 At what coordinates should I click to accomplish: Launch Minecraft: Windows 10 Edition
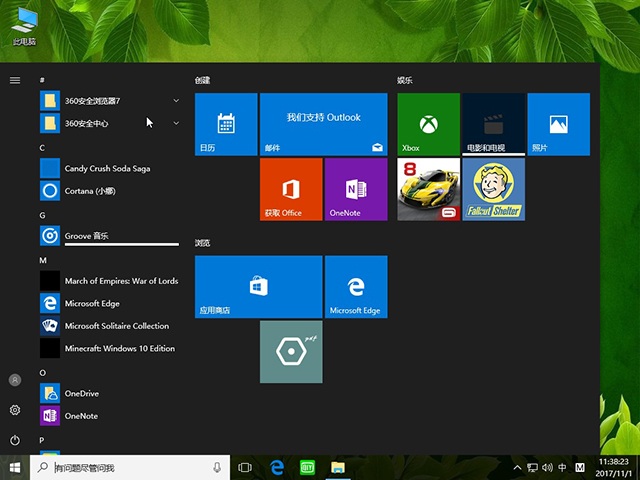(109, 349)
